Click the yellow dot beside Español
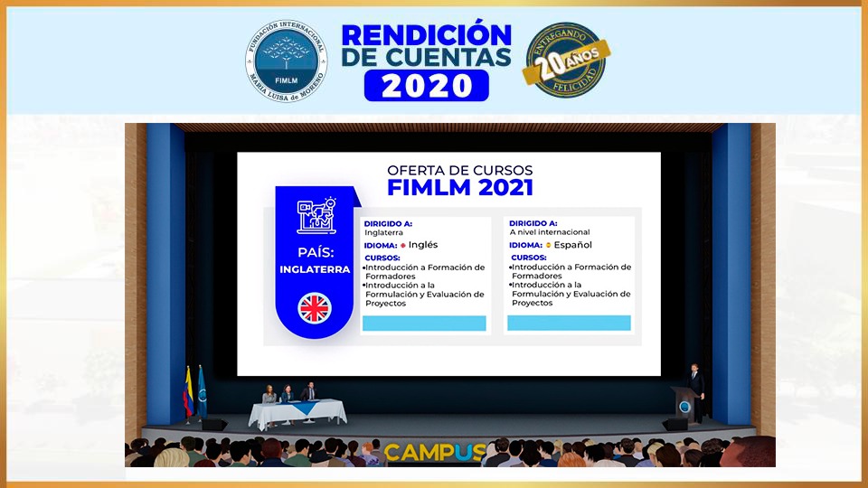This screenshot has height=488, width=868. click(549, 245)
